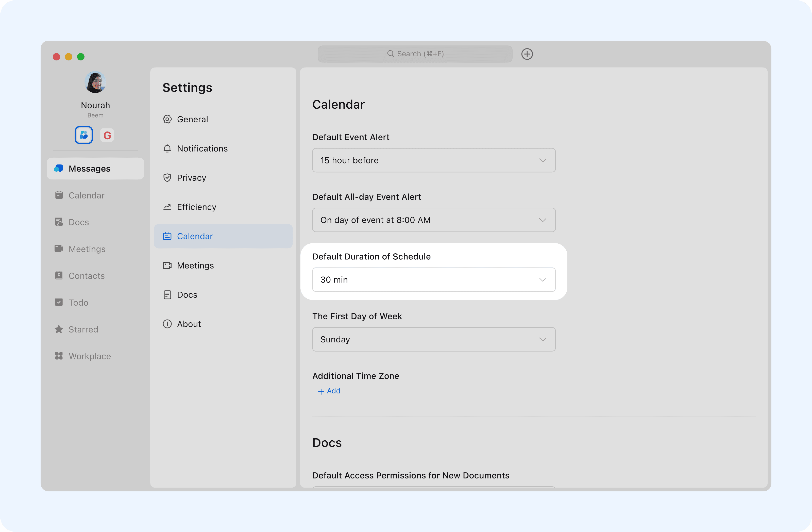Expand Default Duration of Schedule dropdown
Viewport: 812px width, 532px height.
[434, 280]
